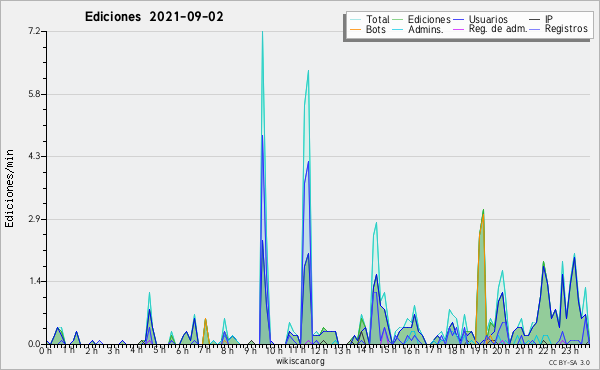Click the '23 h' x-axis label

pos(569,351)
